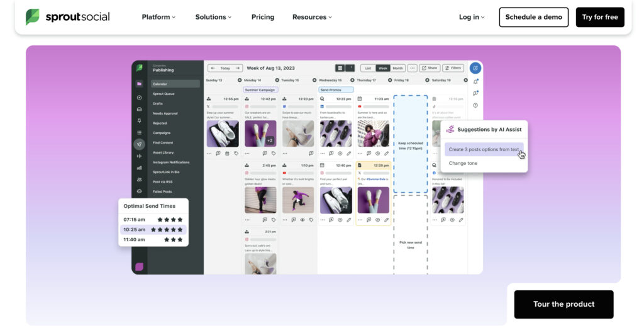This screenshot has height=335, width=644.
Task: Open the Calendar item in the Publishing sidebar
Action: coord(175,84)
